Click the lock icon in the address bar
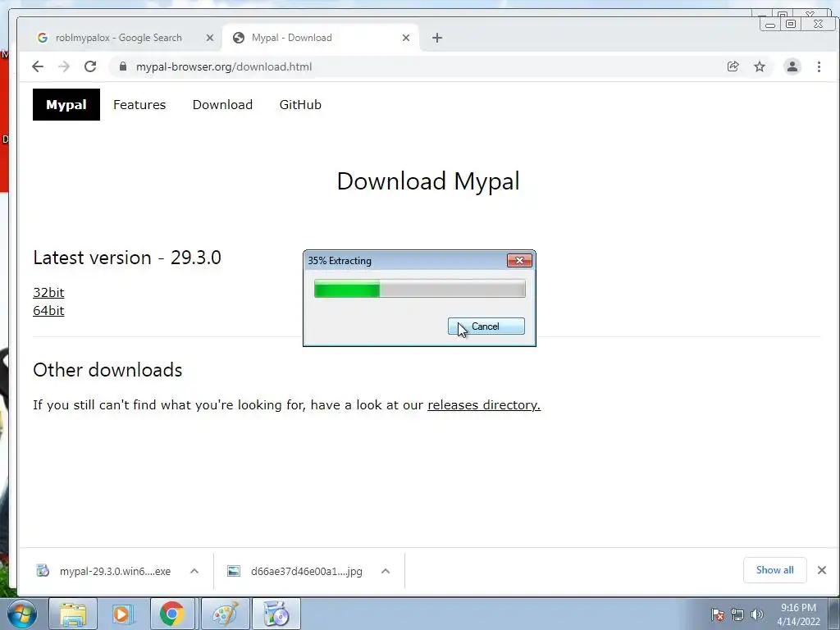This screenshot has height=630, width=840. click(123, 66)
